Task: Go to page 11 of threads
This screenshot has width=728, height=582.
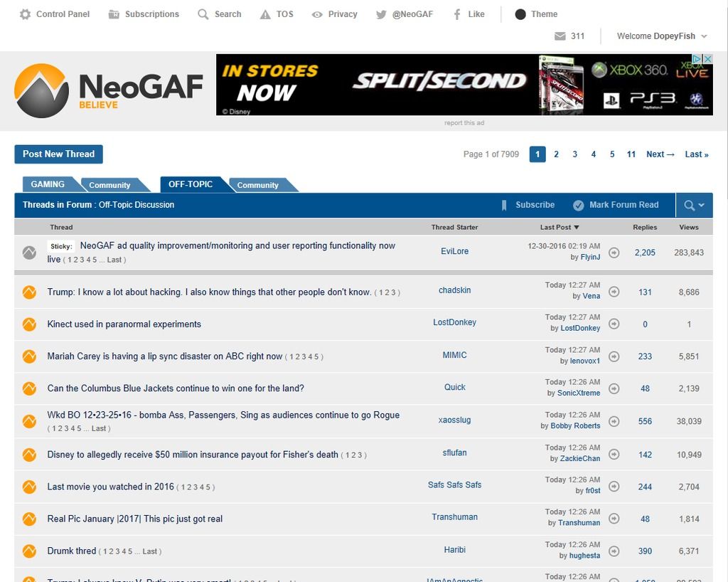Action: 631,154
